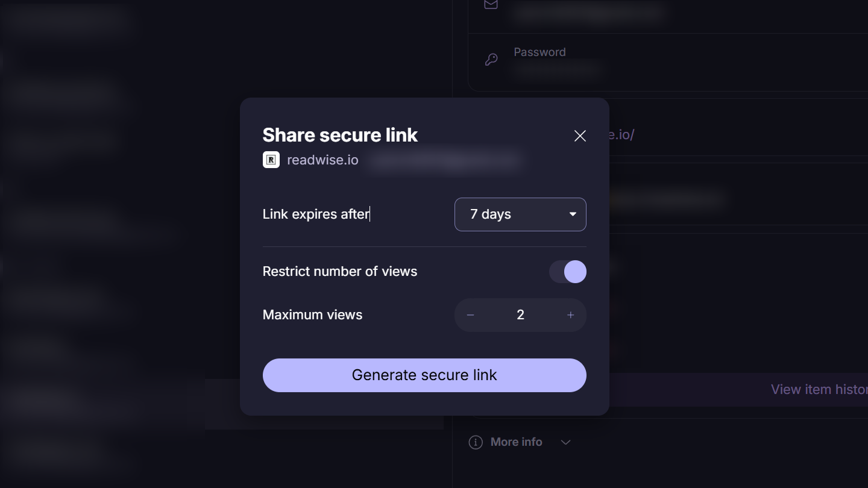Decrease maximum views with minus icon
This screenshot has width=868, height=488.
471,315
